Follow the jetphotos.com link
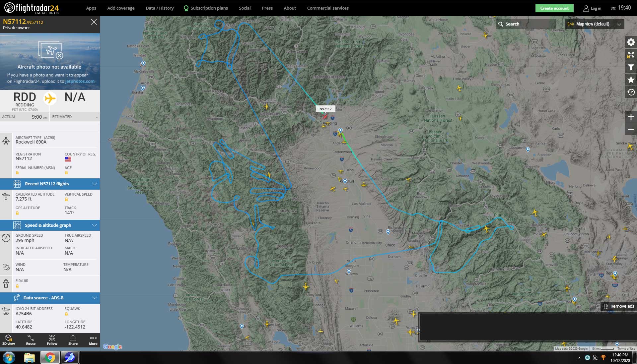Screen dimensions: 637x364 [80, 81]
